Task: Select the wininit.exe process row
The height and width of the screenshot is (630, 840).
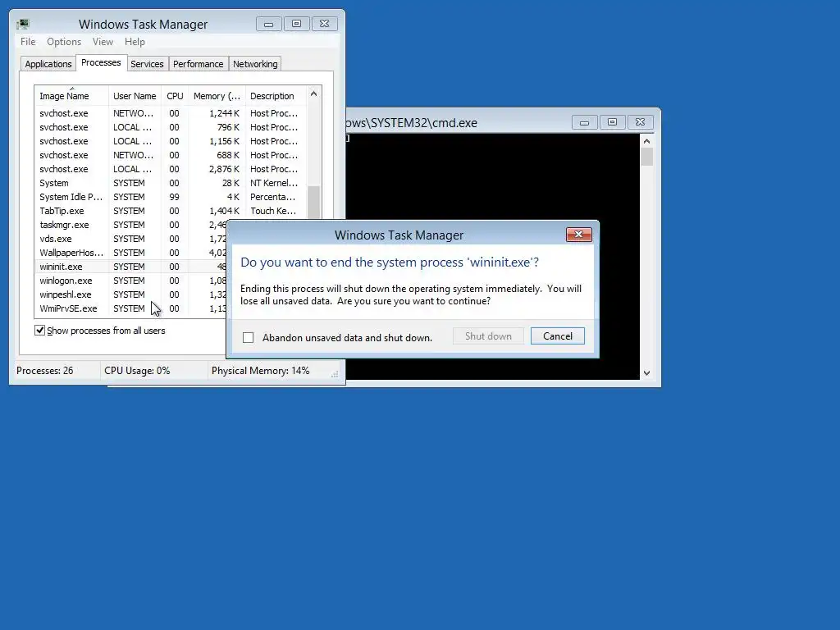Action: 132,267
